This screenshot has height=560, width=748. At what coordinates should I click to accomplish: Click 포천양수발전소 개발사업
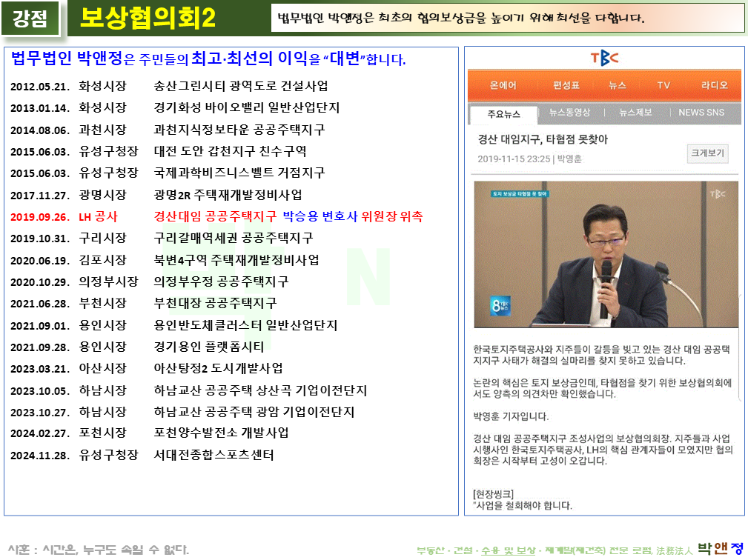point(222,433)
